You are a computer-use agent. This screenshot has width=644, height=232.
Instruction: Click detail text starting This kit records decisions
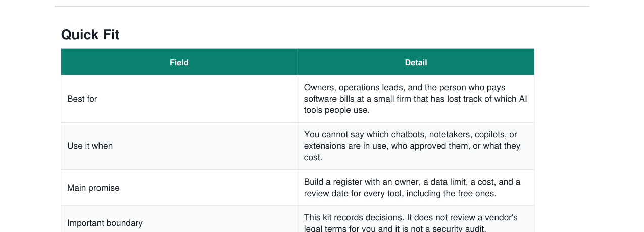pos(411,223)
